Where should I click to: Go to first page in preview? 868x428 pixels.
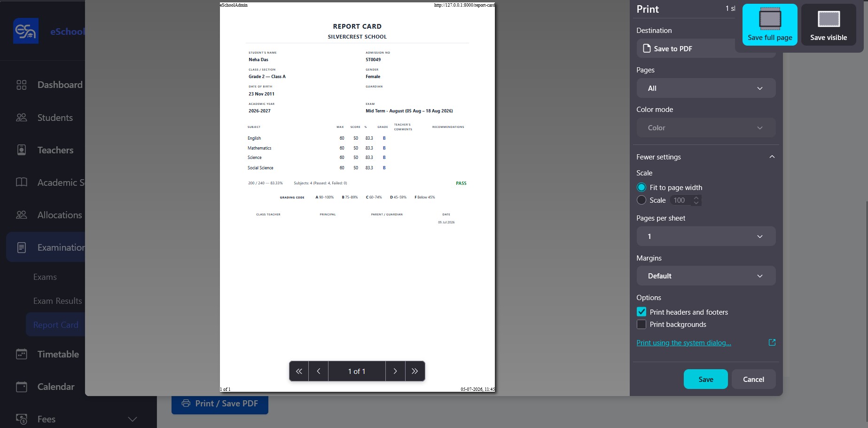pyautogui.click(x=299, y=371)
